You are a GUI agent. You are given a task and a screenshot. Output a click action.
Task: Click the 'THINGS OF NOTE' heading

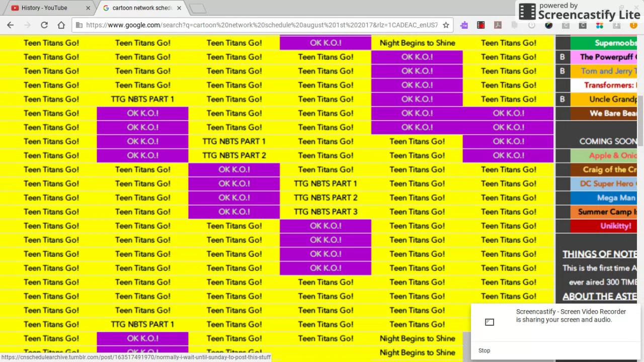pyautogui.click(x=599, y=254)
